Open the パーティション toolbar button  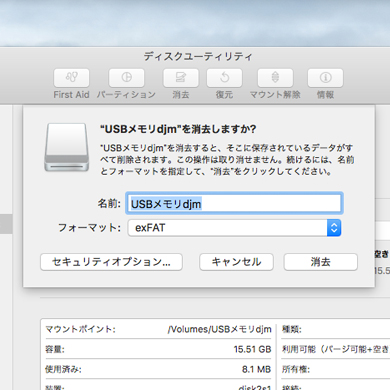(x=126, y=78)
